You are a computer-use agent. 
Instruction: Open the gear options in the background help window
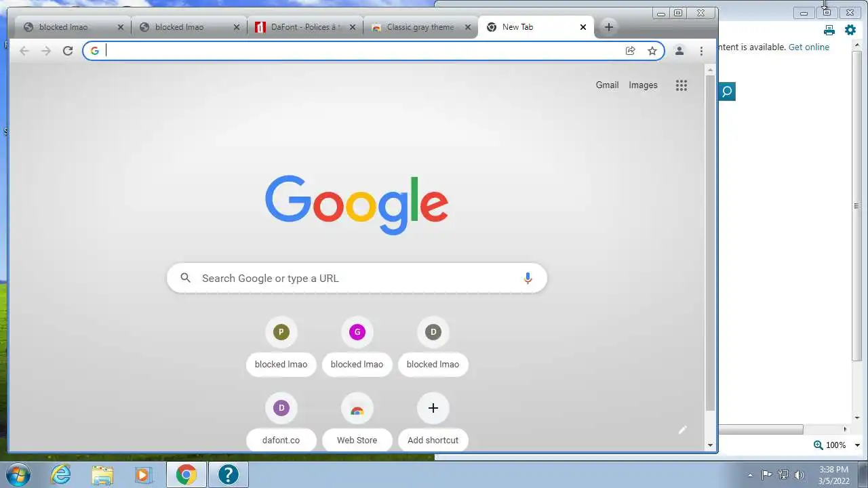coord(850,30)
